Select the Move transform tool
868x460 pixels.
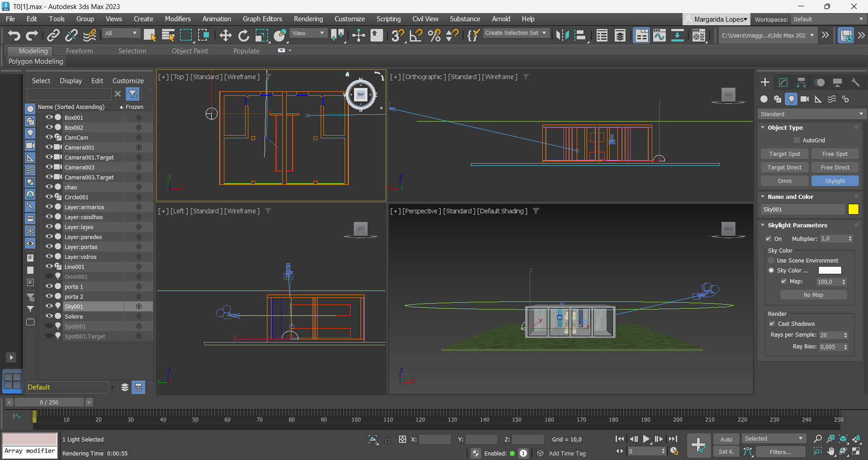225,35
